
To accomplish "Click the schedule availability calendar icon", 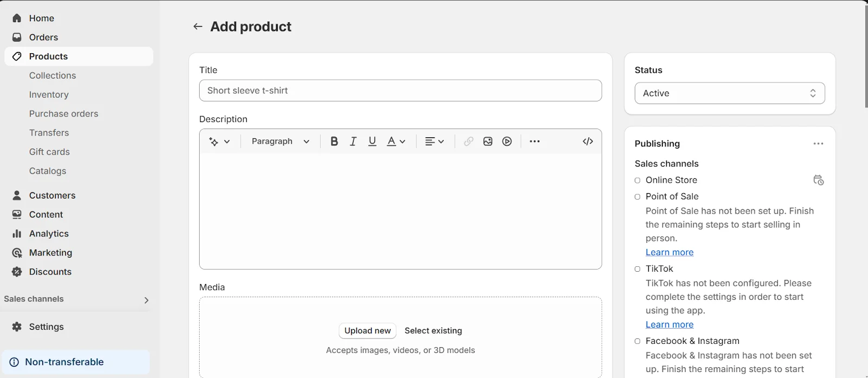I will [818, 180].
